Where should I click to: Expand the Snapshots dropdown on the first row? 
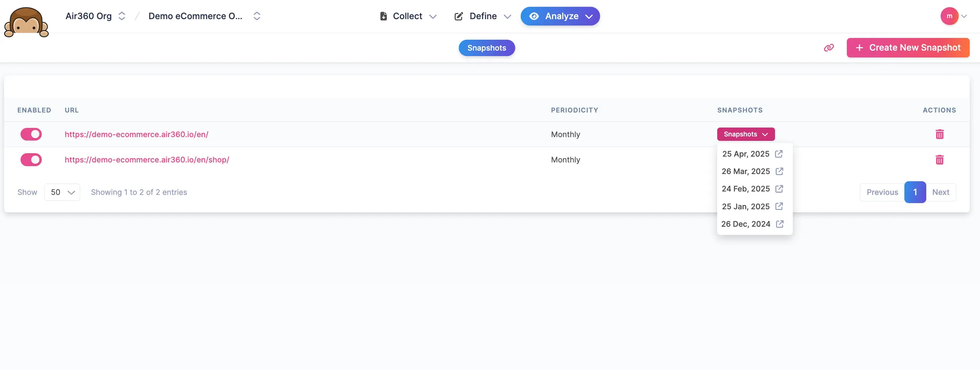pyautogui.click(x=745, y=134)
